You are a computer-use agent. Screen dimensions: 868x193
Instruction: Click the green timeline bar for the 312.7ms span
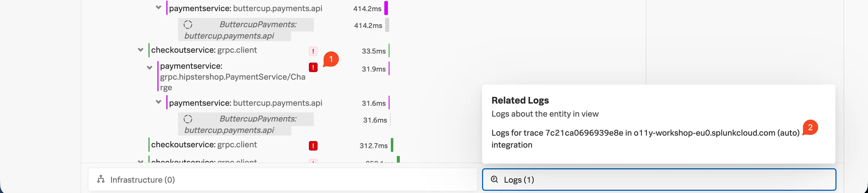tap(392, 145)
